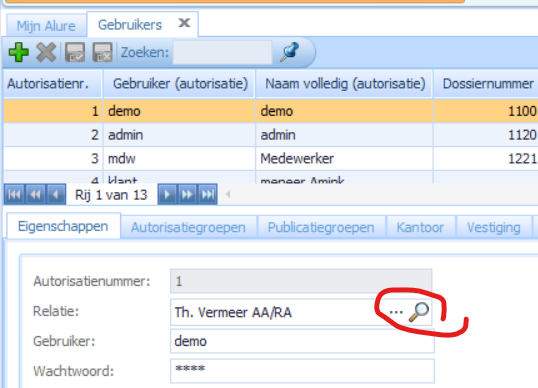Save changes with the checkmark disk icon
Image resolution: width=538 pixels, height=388 pixels.
pyautogui.click(x=75, y=52)
